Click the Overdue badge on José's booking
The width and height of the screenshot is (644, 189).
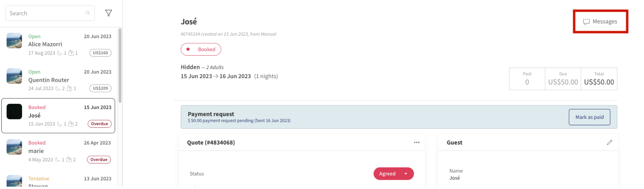coord(99,124)
